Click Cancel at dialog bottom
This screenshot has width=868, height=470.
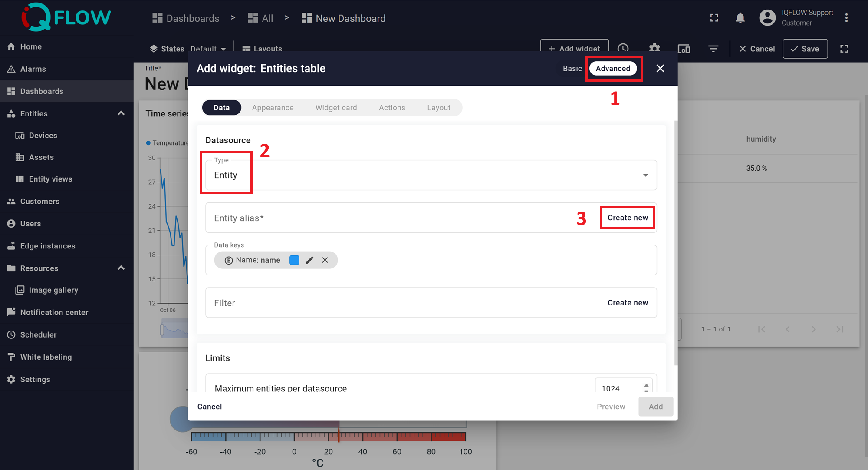(210, 407)
